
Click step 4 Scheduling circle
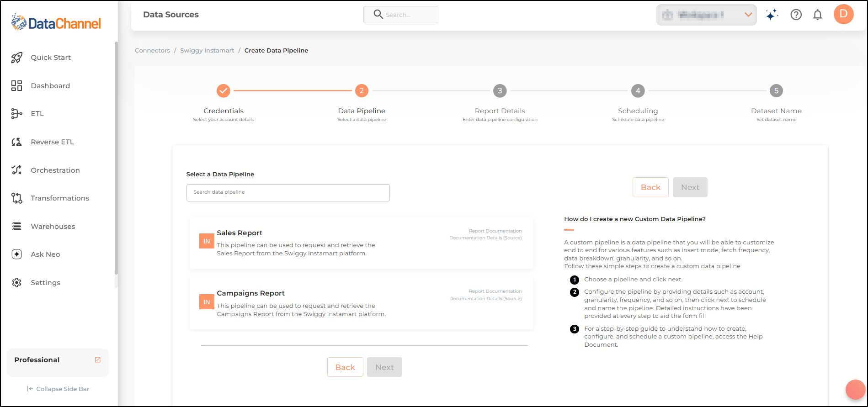tap(638, 91)
